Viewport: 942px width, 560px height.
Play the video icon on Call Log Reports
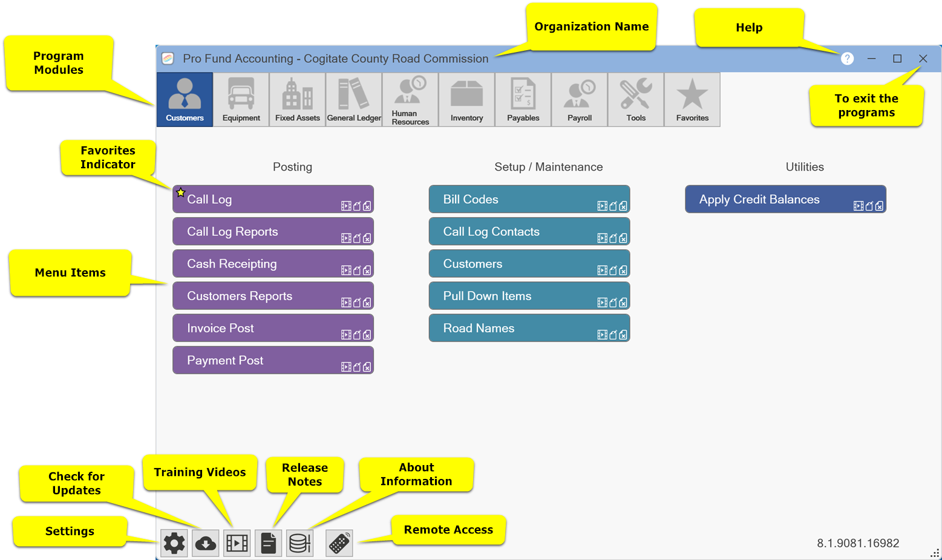click(346, 238)
